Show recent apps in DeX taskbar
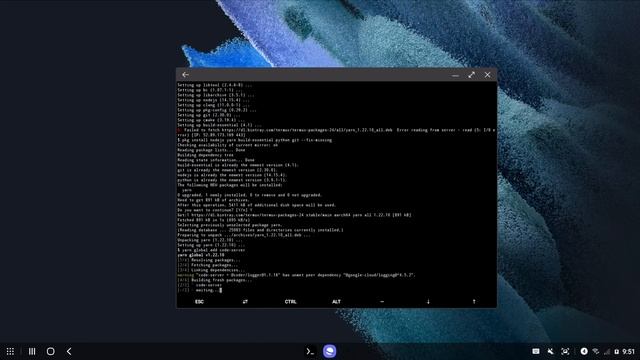 click(32, 351)
